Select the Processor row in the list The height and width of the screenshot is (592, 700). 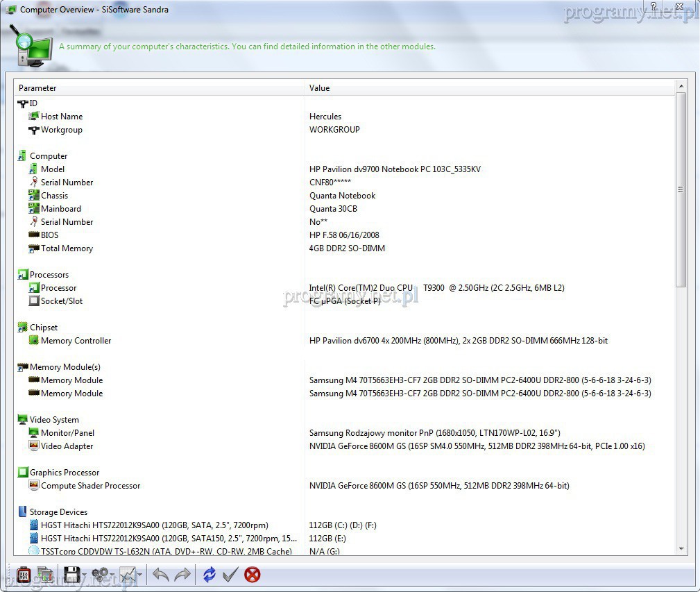tap(59, 288)
